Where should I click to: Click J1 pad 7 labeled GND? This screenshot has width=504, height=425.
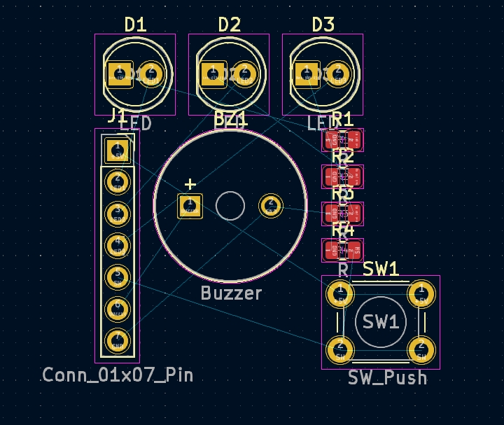[118, 341]
